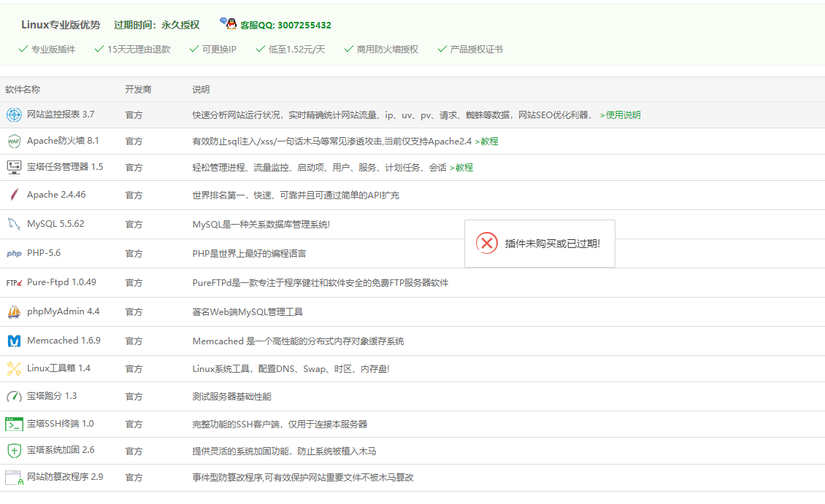Click the Linux专业版优势 heading
Screen dimensions: 825x504
click(x=61, y=25)
